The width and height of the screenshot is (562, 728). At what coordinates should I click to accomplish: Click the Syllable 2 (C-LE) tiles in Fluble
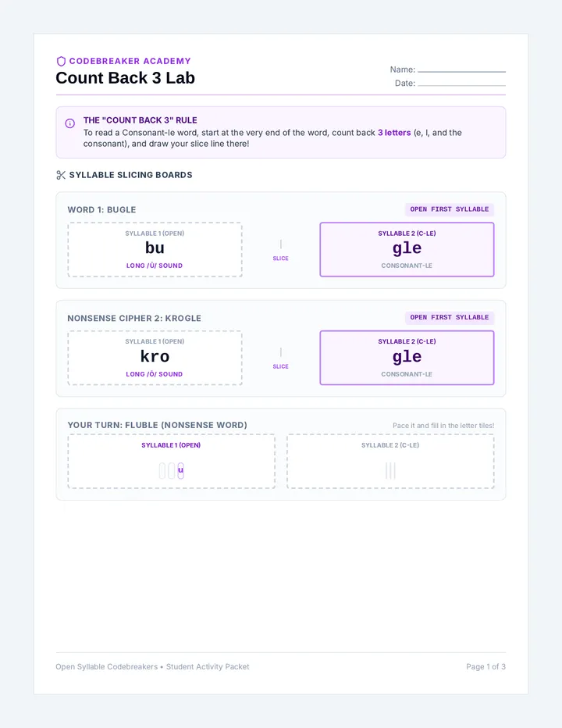click(x=390, y=470)
